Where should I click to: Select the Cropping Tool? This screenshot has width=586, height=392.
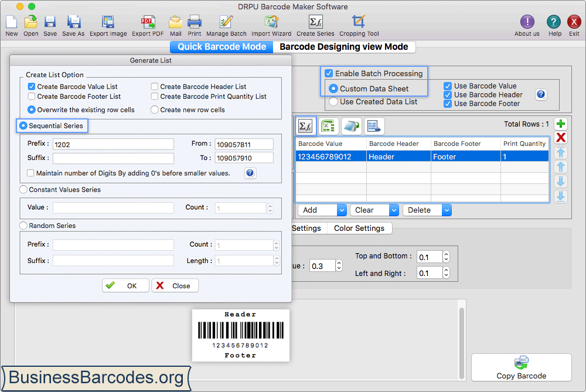pyautogui.click(x=359, y=23)
